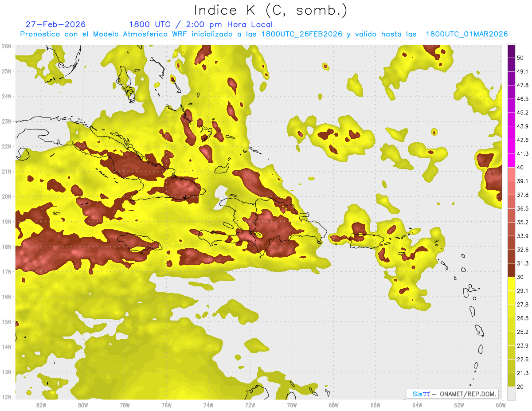Viewport: 532px width, 411px height.
Task: Click the '20N' latitude axis label
Action: 7,196
